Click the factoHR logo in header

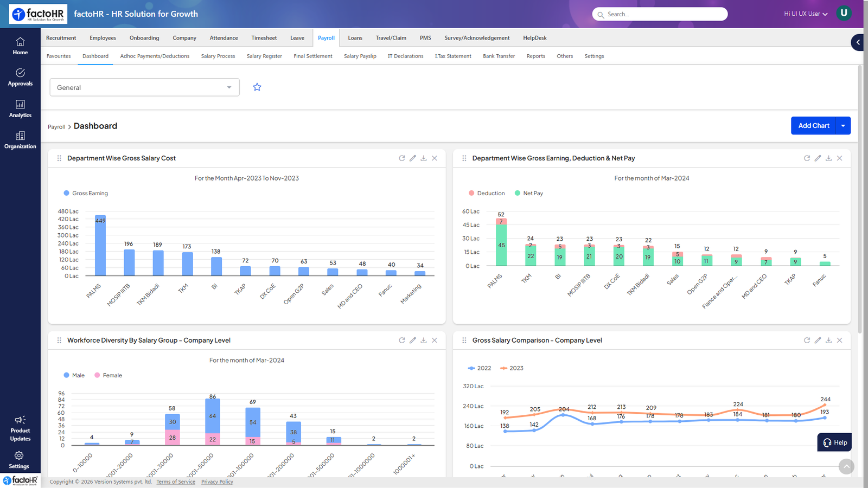pyautogui.click(x=38, y=14)
